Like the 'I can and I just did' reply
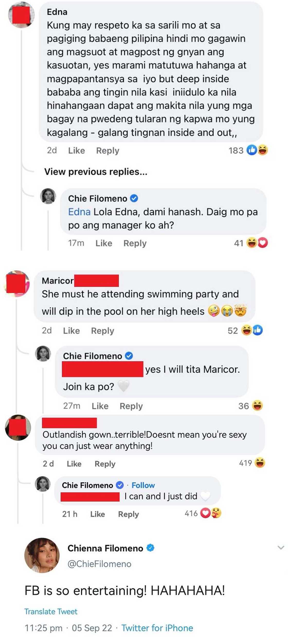The height and width of the screenshot is (644, 288). tap(97, 514)
